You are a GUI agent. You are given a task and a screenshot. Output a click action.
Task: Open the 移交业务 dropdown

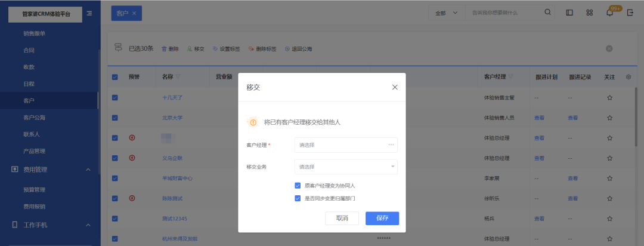pyautogui.click(x=346, y=167)
